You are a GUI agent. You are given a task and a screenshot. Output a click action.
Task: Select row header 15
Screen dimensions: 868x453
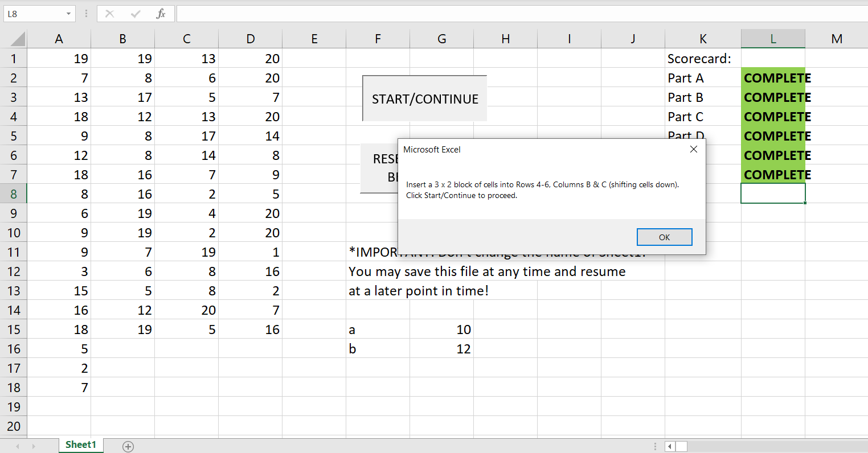click(x=13, y=329)
